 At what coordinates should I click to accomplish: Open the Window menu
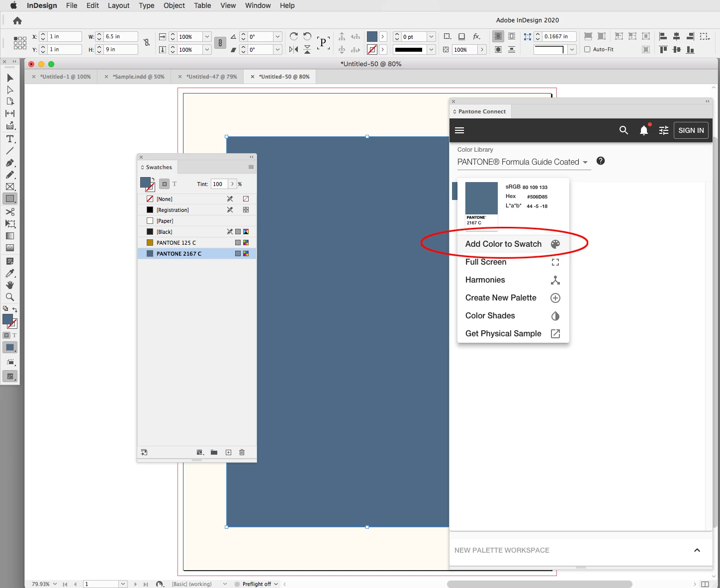(258, 5)
